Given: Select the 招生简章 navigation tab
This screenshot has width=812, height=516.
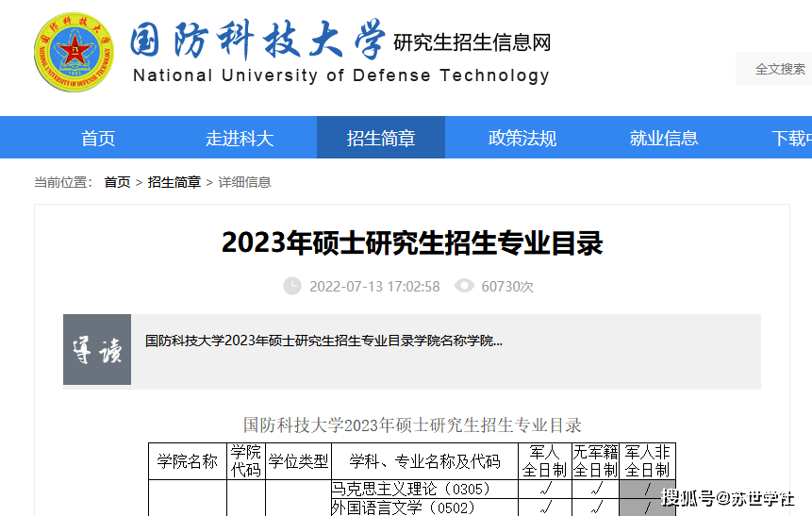Looking at the screenshot, I should (x=381, y=138).
